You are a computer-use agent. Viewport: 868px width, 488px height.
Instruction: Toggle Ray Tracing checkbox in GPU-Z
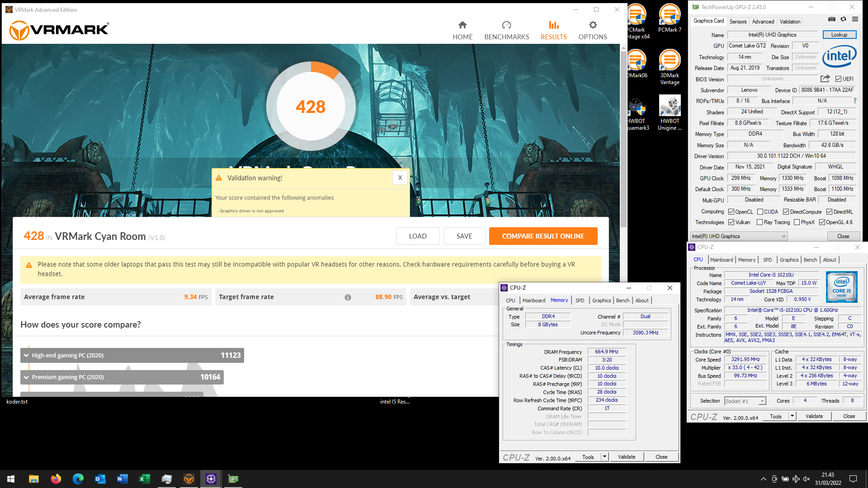[x=759, y=222]
